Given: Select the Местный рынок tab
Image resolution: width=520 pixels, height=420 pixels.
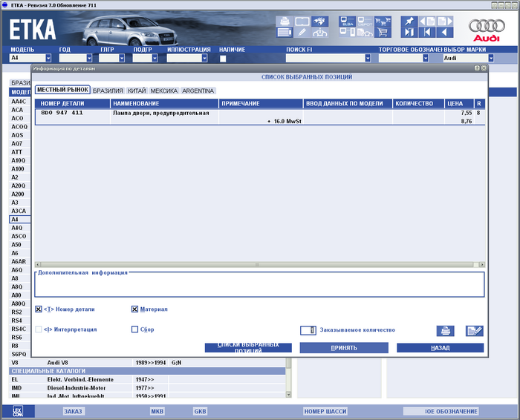Looking at the screenshot, I should click(x=62, y=90).
